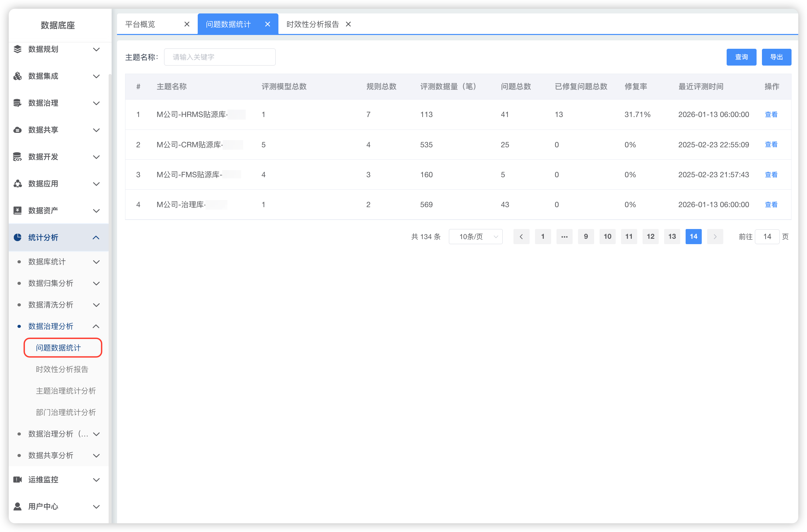Close the 平台概览 tab

coord(187,24)
